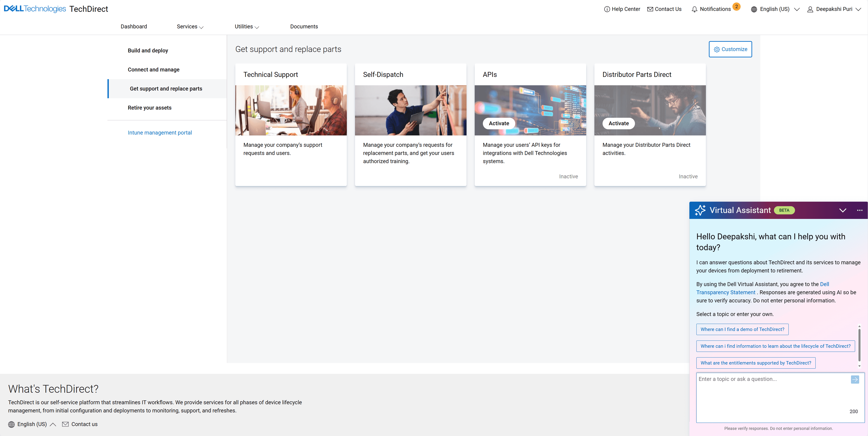Click the send arrow in the chat box
This screenshot has height=436, width=868.
(x=855, y=379)
